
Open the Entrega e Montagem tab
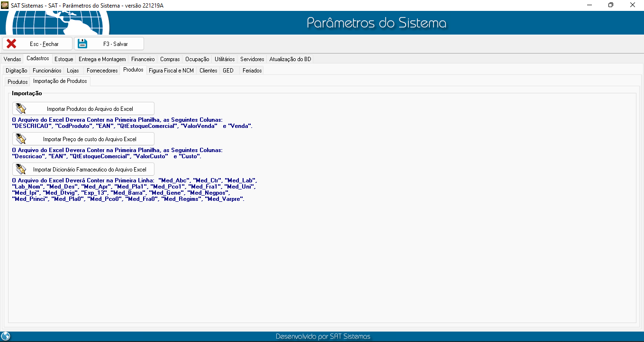(x=102, y=59)
